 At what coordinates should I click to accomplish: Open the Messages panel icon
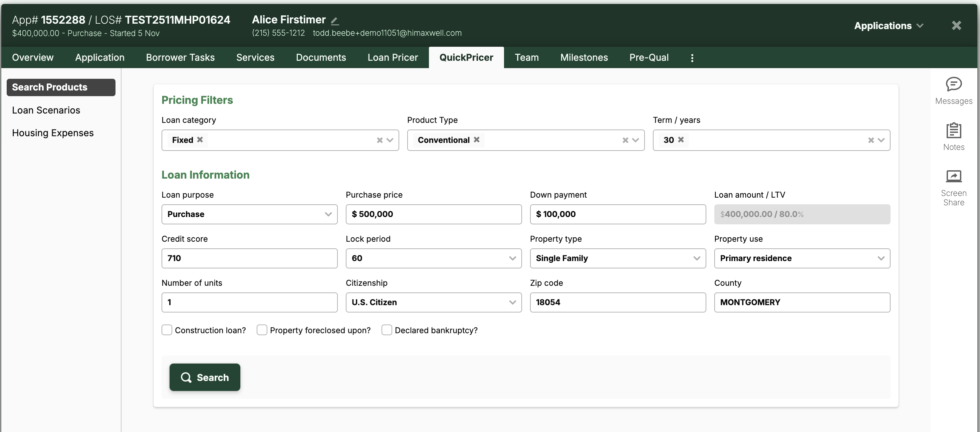953,85
